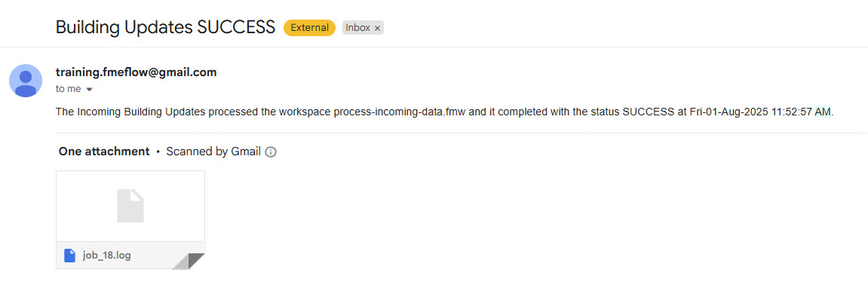Click the "to me" recipient text
This screenshot has width=868, height=291.
point(68,89)
